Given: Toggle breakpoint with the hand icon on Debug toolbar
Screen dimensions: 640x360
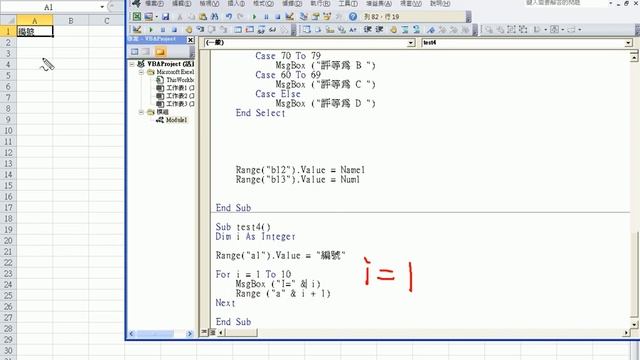Looking at the screenshot, I should click(188, 29).
